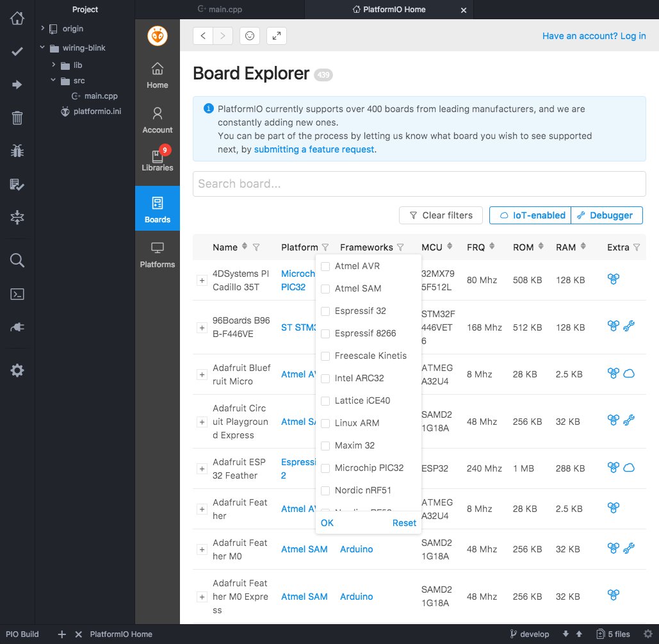Sort by the FRQ column arrows

pos(492,246)
